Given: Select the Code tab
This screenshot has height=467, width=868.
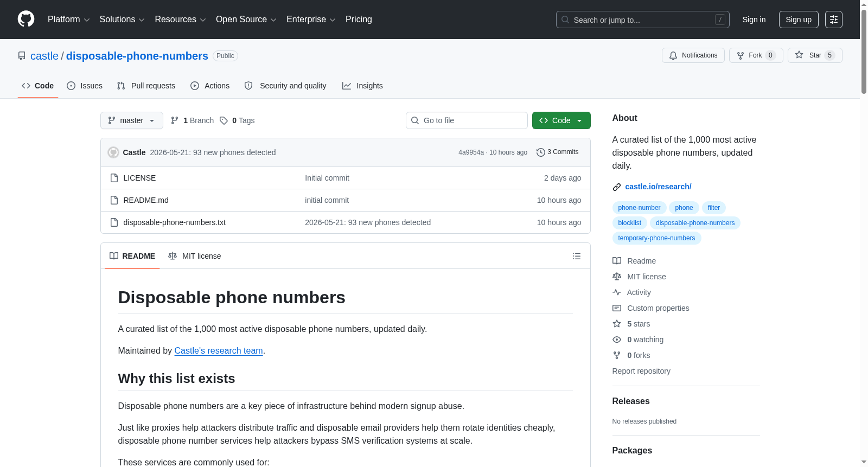Looking at the screenshot, I should click(38, 86).
